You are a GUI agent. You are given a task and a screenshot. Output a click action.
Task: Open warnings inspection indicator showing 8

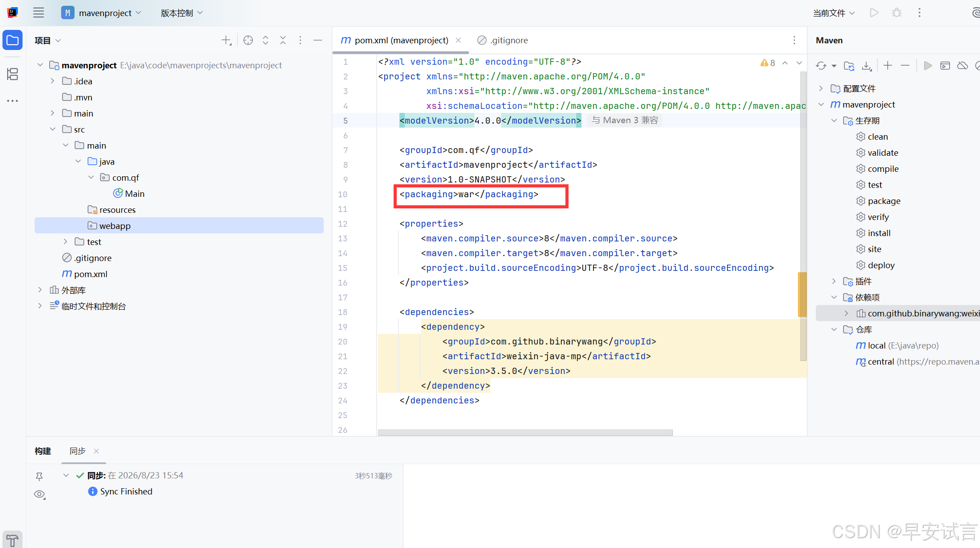768,63
